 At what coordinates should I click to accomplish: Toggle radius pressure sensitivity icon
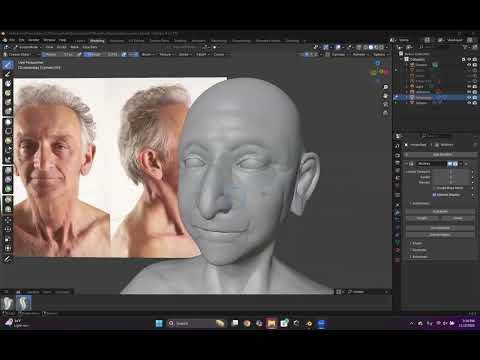(78, 54)
